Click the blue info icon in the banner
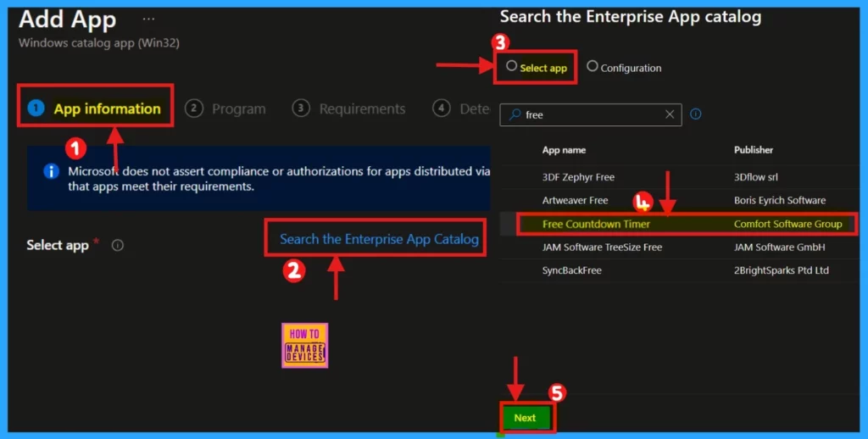Screen dimensions: 868x439 pyautogui.click(x=51, y=171)
